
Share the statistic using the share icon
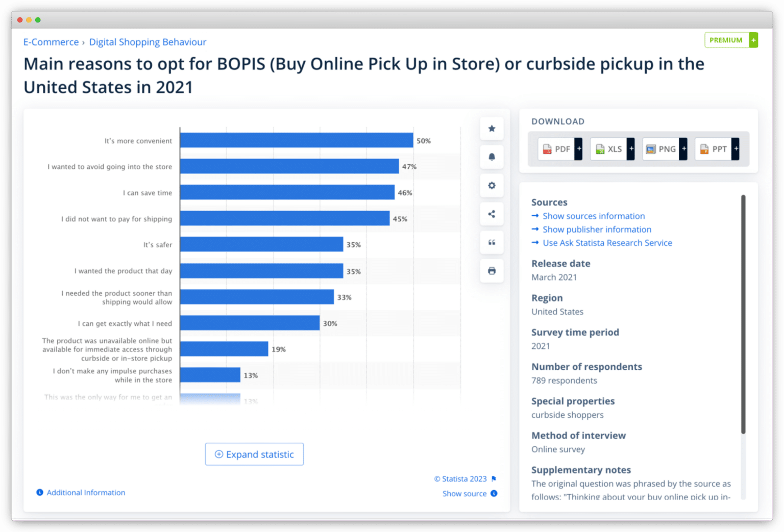pos(492,214)
